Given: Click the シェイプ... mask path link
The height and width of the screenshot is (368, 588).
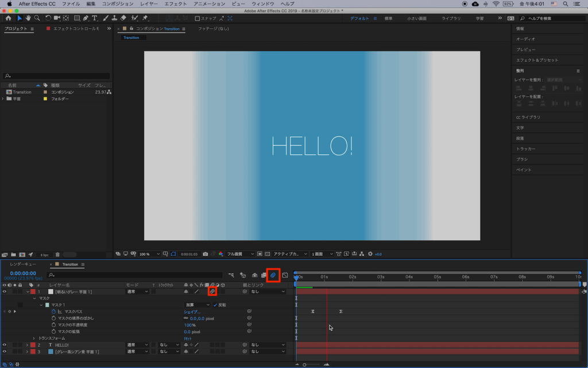Looking at the screenshot, I should pyautogui.click(x=192, y=312).
